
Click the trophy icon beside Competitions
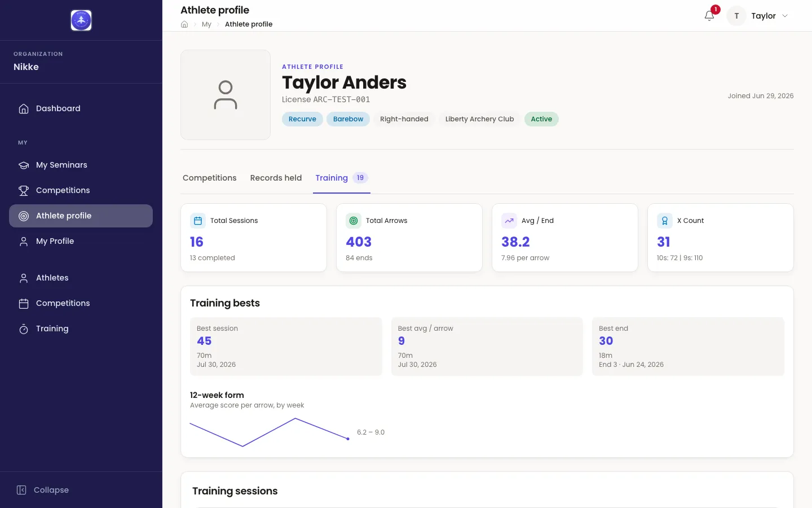coord(24,190)
